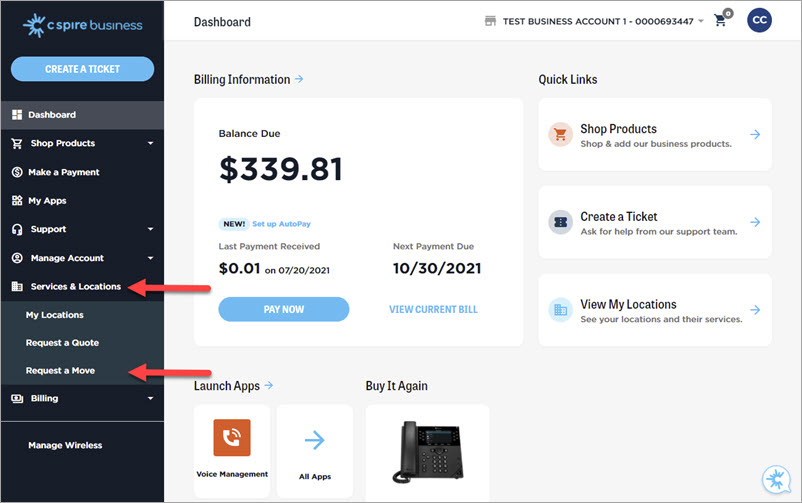The image size is (802, 503).
Task: Click the Shop Products cart quick link icon
Action: pyautogui.click(x=560, y=135)
